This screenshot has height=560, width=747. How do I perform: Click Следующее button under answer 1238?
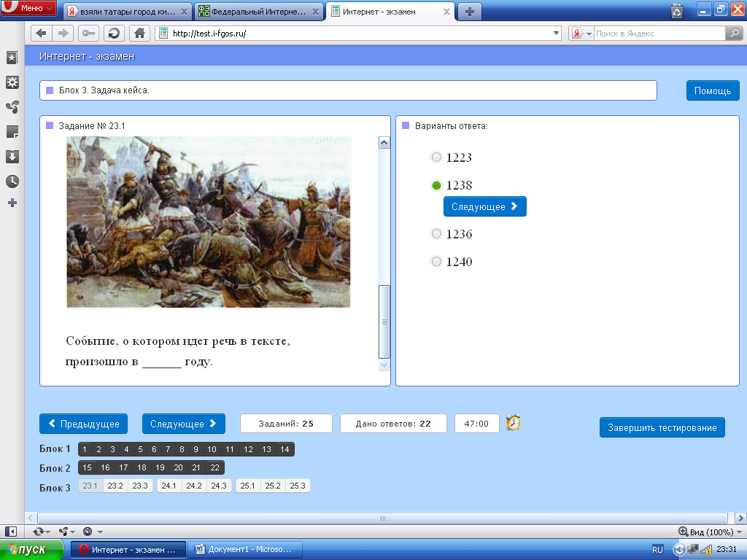(485, 206)
